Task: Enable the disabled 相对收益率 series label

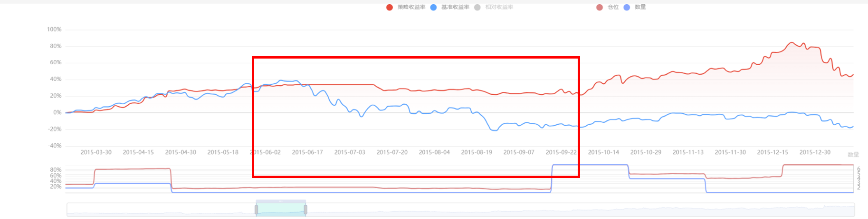Action: 499,7
